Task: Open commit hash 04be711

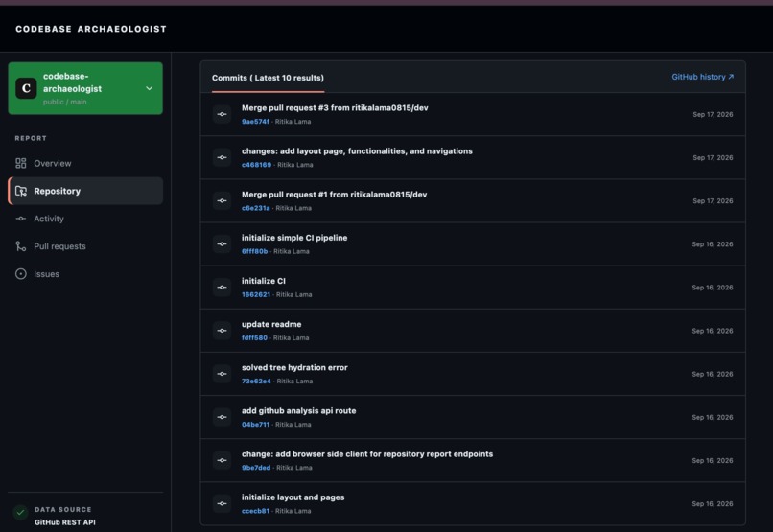Action: point(255,425)
